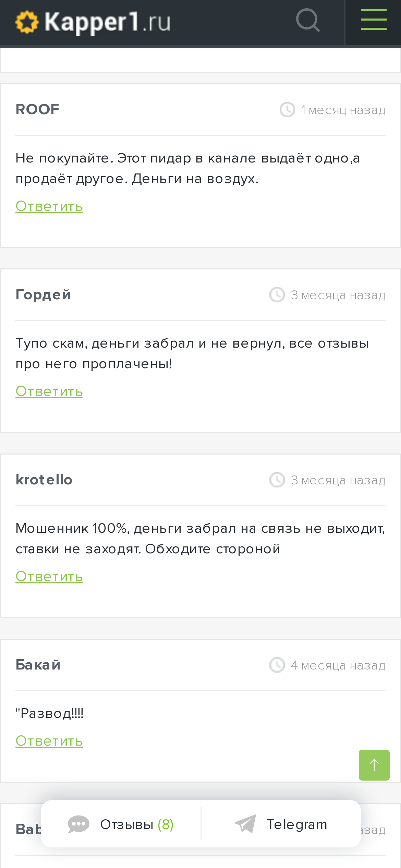
Task: Click the Kapper1.ru site title
Action: [x=107, y=22]
